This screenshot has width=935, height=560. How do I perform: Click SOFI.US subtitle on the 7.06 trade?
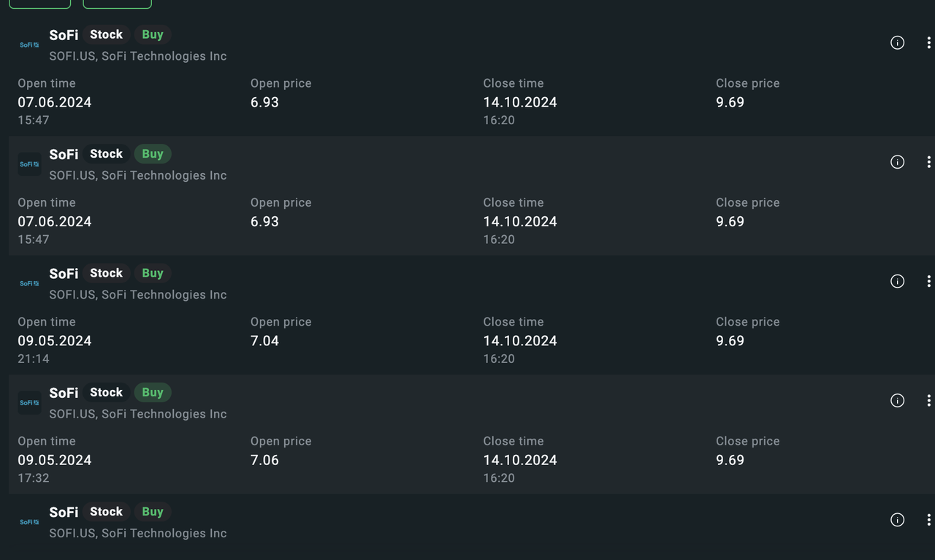tap(137, 414)
